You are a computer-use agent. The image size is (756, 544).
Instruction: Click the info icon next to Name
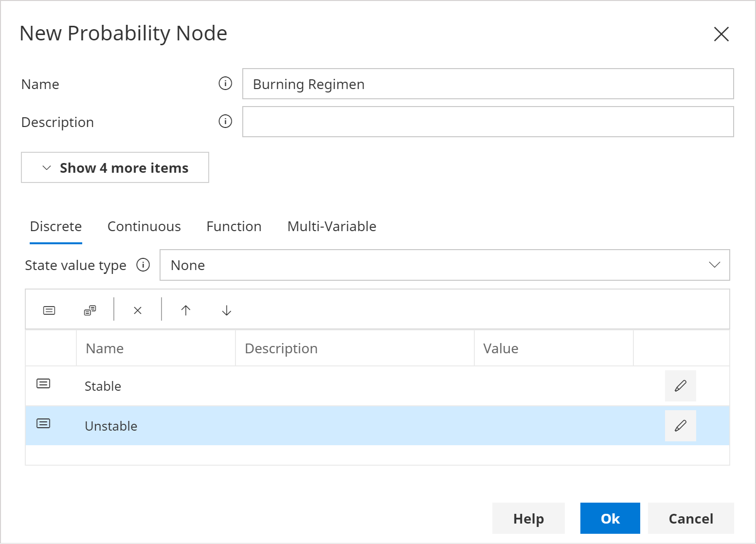point(225,84)
